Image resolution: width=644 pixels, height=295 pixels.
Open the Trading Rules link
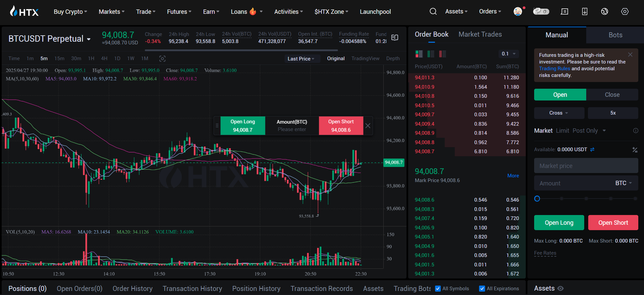click(x=555, y=68)
